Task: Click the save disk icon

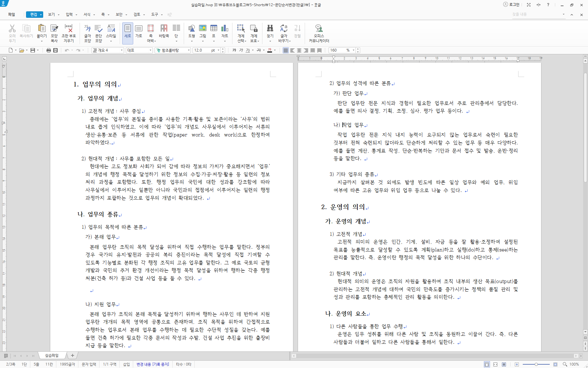Action: (x=33, y=50)
